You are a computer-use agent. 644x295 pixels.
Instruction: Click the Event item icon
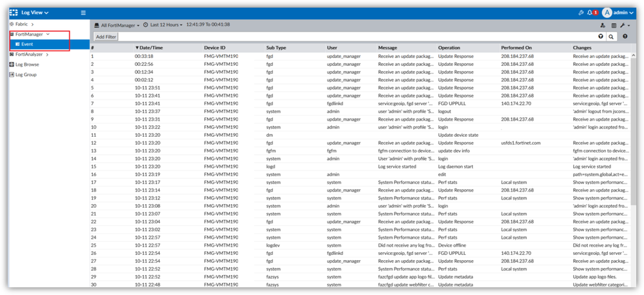(17, 44)
